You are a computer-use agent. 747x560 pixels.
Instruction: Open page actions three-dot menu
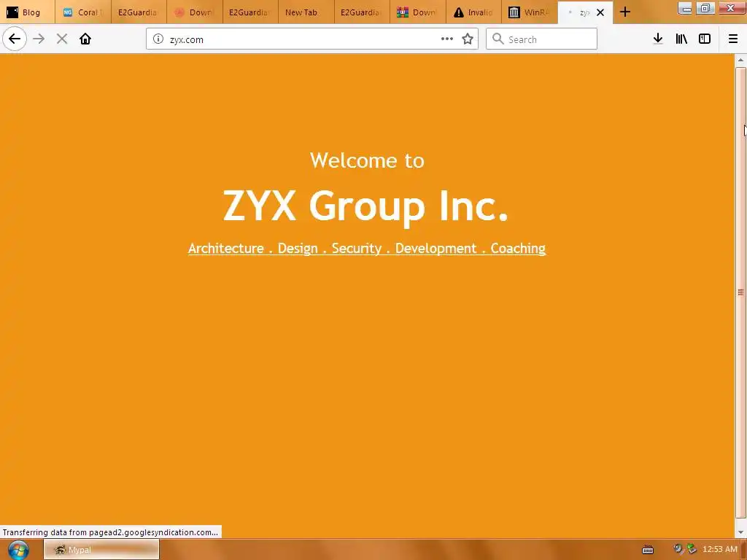447,39
